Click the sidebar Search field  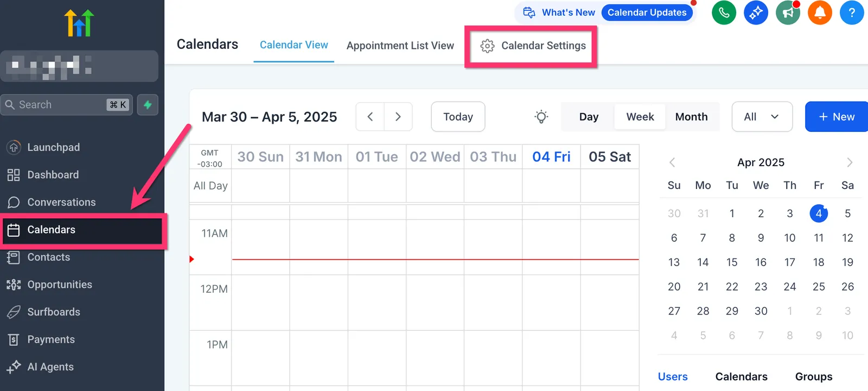point(67,105)
